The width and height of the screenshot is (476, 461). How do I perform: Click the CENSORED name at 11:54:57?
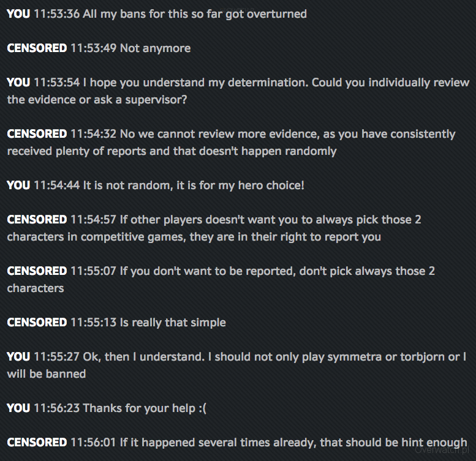(x=37, y=219)
